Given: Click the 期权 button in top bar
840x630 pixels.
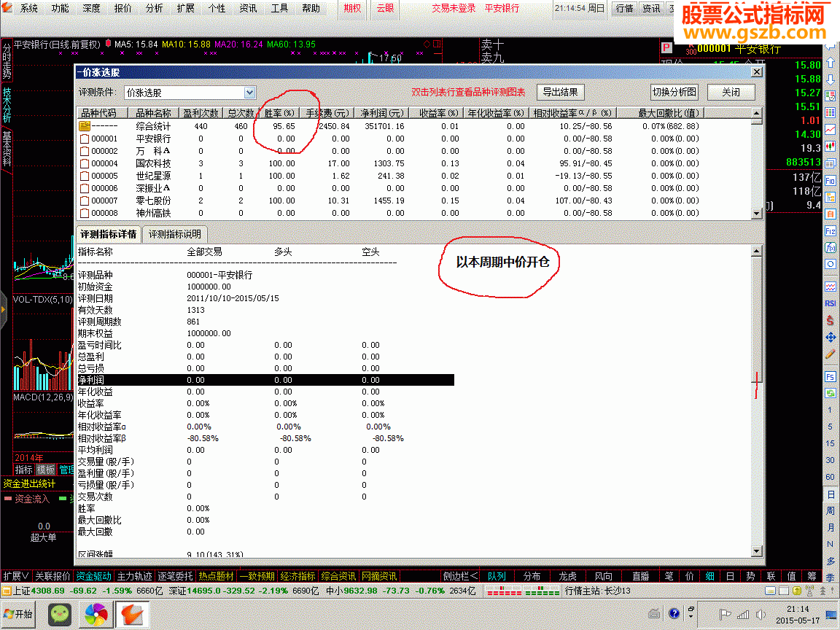Looking at the screenshot, I should [352, 8].
